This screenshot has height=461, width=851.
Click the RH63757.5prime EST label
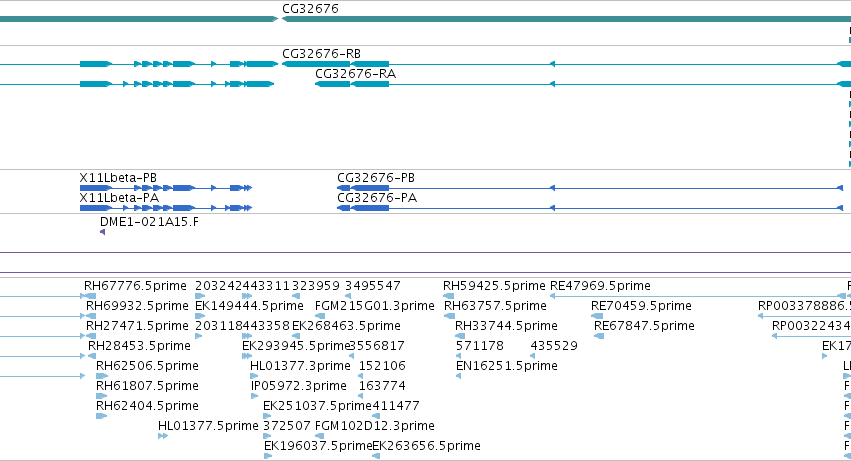[x=496, y=306]
